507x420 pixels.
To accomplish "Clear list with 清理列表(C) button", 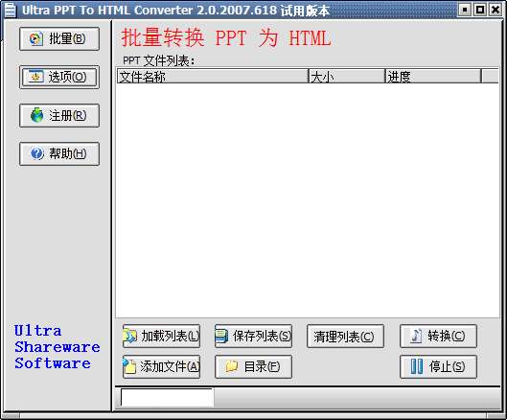I will (x=345, y=337).
